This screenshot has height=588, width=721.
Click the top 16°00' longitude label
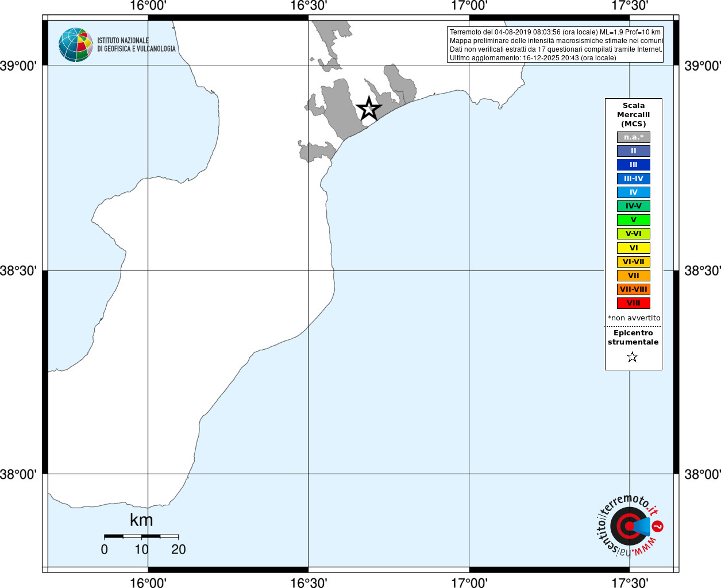(x=148, y=6)
